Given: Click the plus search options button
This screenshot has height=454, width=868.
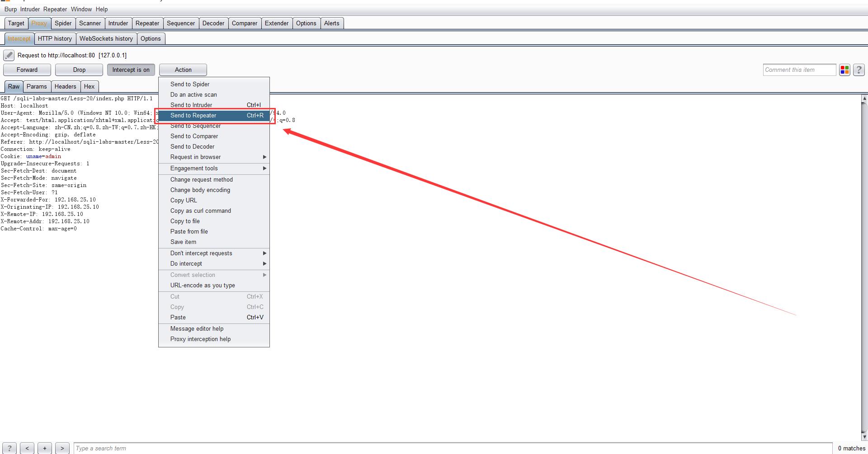Looking at the screenshot, I should click(45, 448).
